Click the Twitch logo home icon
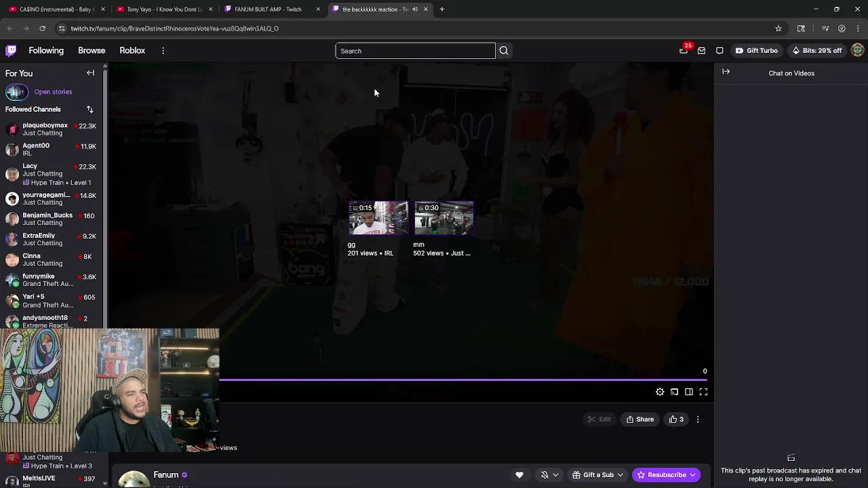The image size is (868, 488). coord(11,50)
